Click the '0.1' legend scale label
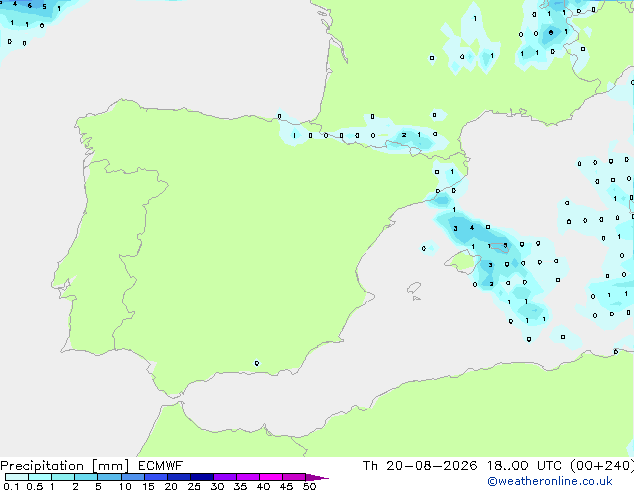634x490 pixels. click(11, 486)
